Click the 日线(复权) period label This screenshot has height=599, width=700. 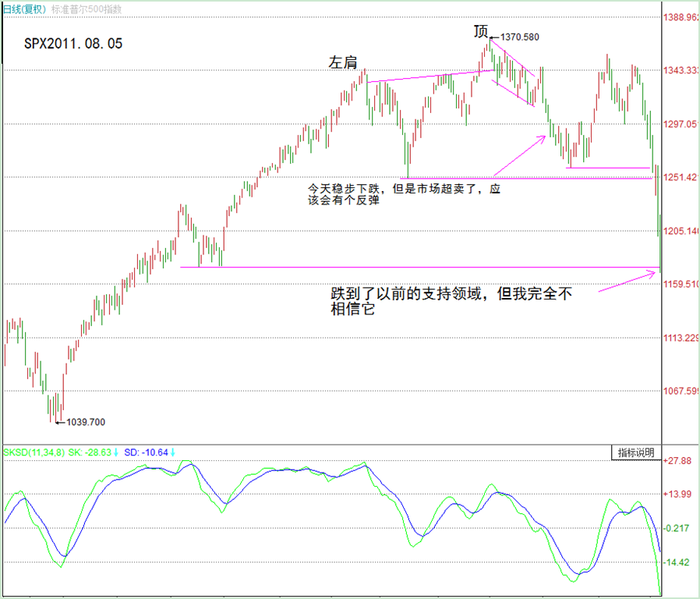pos(23,5)
